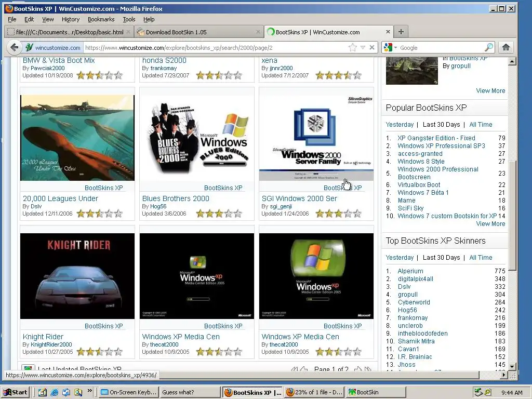
Task: Open skinner Shamik Mitra's profile
Action: pos(416,341)
